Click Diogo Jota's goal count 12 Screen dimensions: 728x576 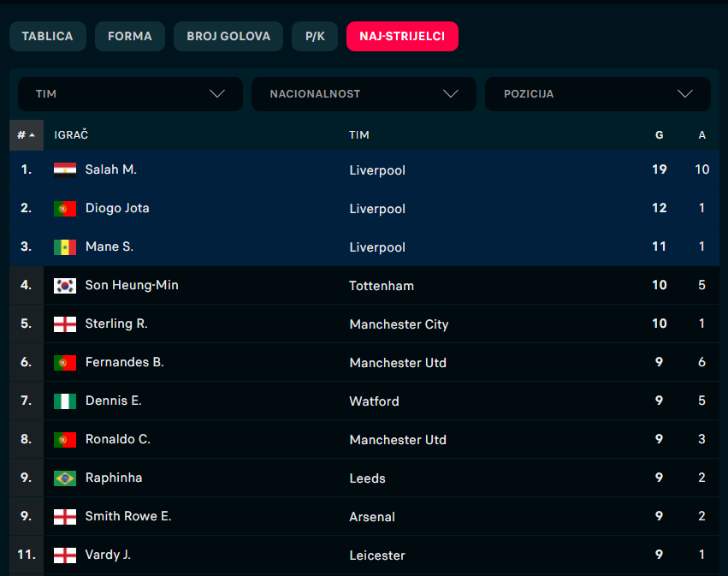pos(660,208)
